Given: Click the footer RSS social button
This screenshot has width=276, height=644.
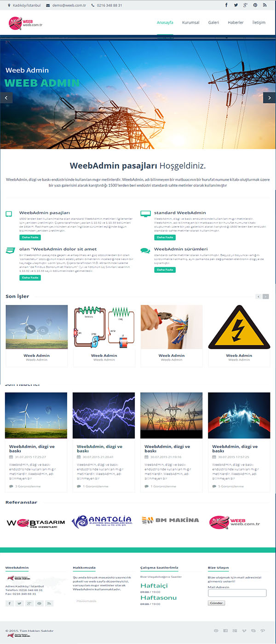Looking at the screenshot, I should click(49, 603).
